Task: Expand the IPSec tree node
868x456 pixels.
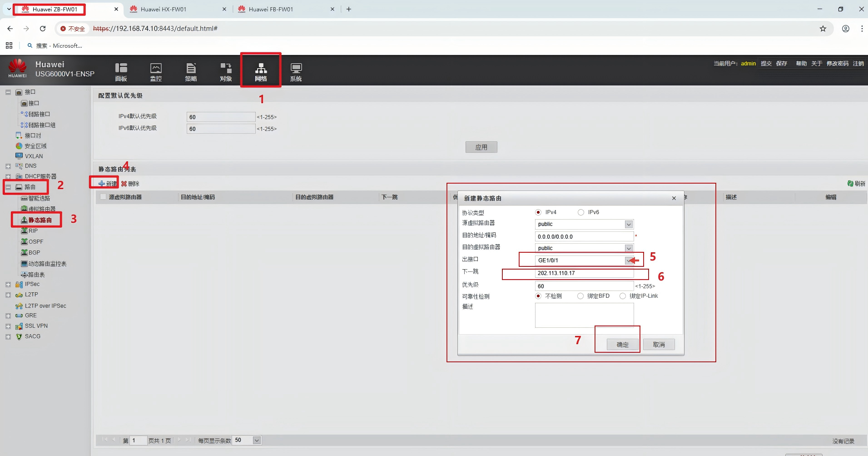Action: coord(8,285)
